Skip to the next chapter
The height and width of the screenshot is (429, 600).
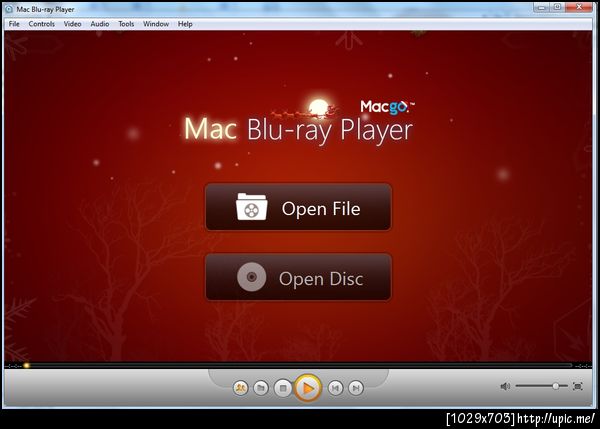point(356,388)
